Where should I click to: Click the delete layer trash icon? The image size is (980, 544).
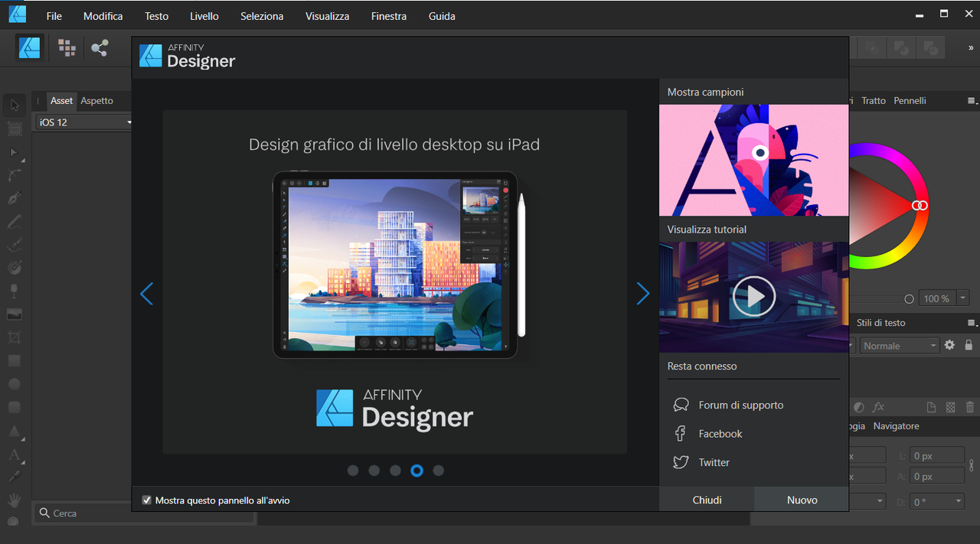tap(970, 407)
